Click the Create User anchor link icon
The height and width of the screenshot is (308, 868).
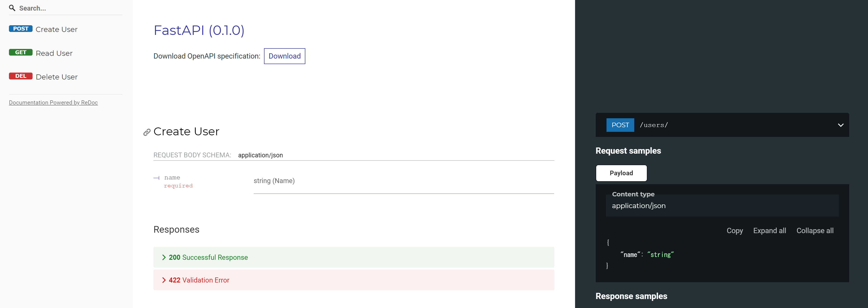[x=147, y=132]
